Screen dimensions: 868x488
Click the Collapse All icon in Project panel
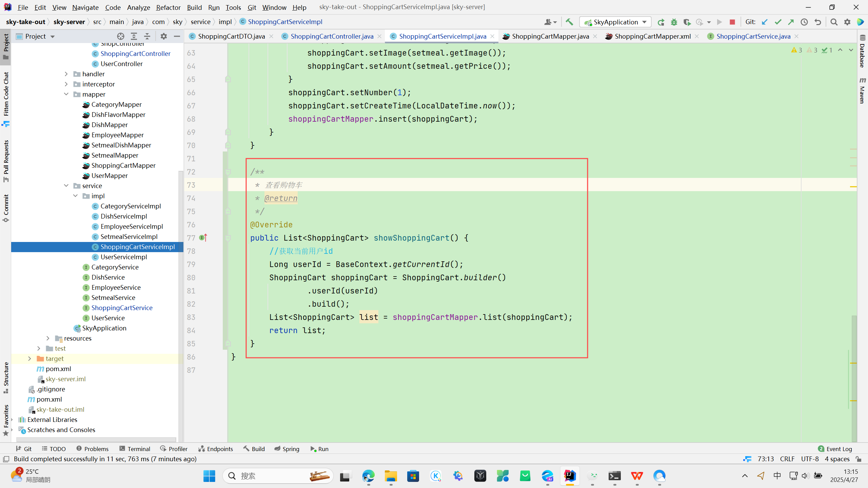[x=147, y=36]
